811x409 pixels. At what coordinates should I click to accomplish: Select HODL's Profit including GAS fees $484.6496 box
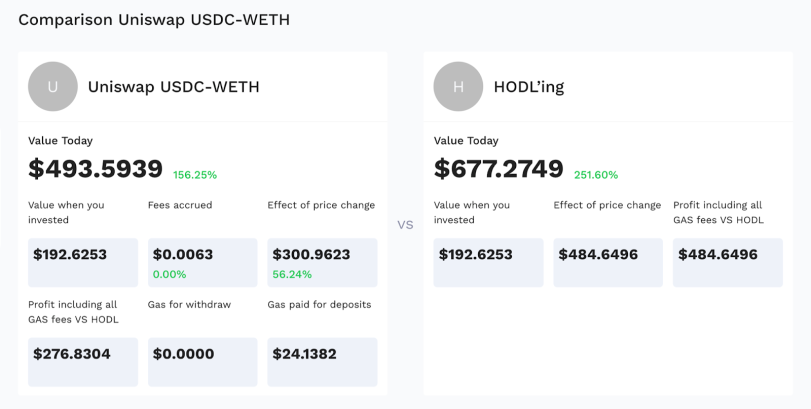[x=728, y=263]
